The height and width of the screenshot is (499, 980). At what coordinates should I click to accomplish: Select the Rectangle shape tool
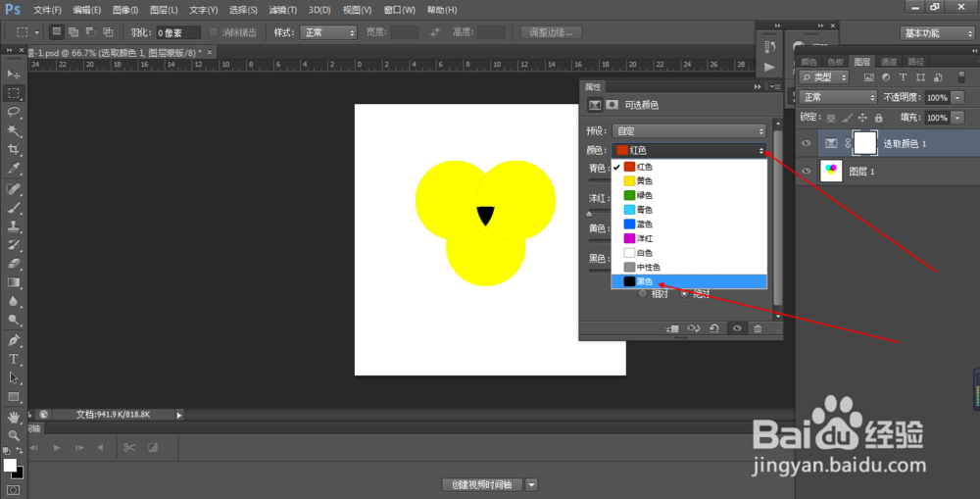(x=13, y=397)
